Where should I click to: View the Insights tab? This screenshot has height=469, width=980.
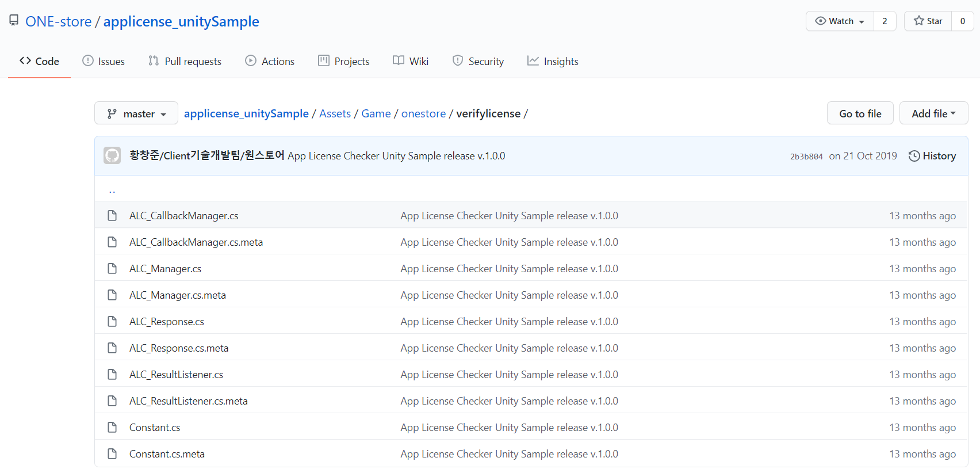click(553, 61)
